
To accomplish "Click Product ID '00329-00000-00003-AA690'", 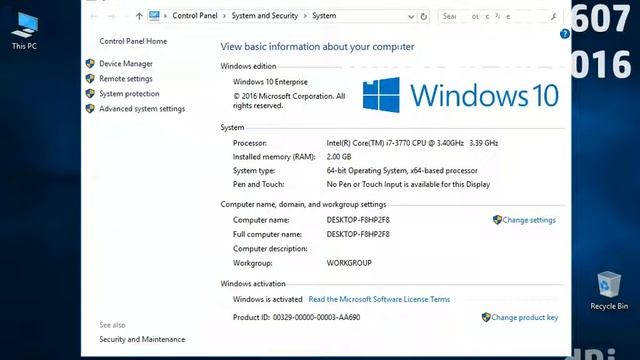I will (x=316, y=317).
